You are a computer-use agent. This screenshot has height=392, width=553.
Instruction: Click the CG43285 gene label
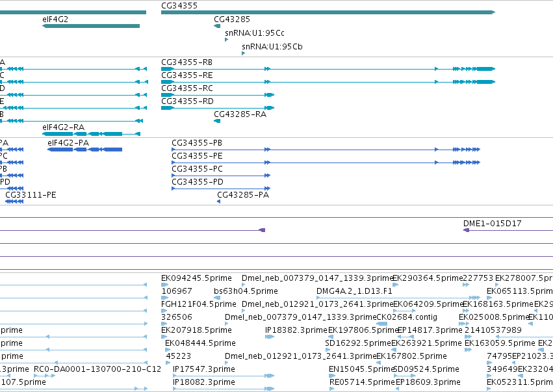(x=232, y=20)
